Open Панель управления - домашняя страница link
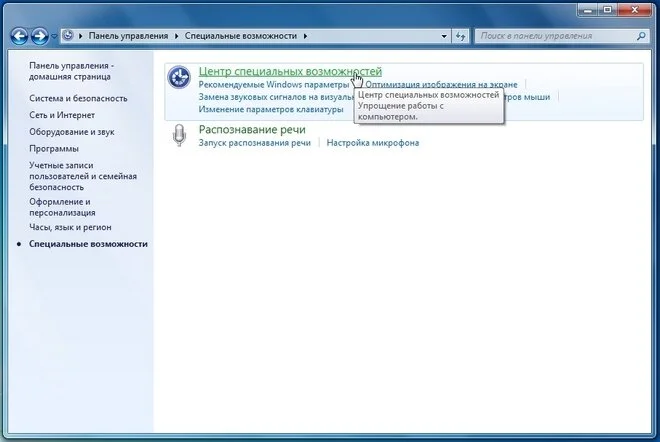Image resolution: width=660 pixels, height=442 pixels. tap(71, 71)
